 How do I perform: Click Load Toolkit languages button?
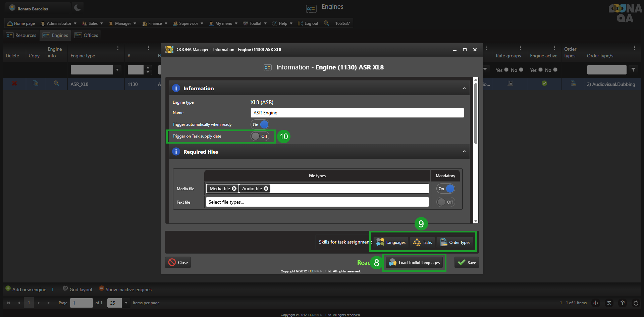coord(414,263)
